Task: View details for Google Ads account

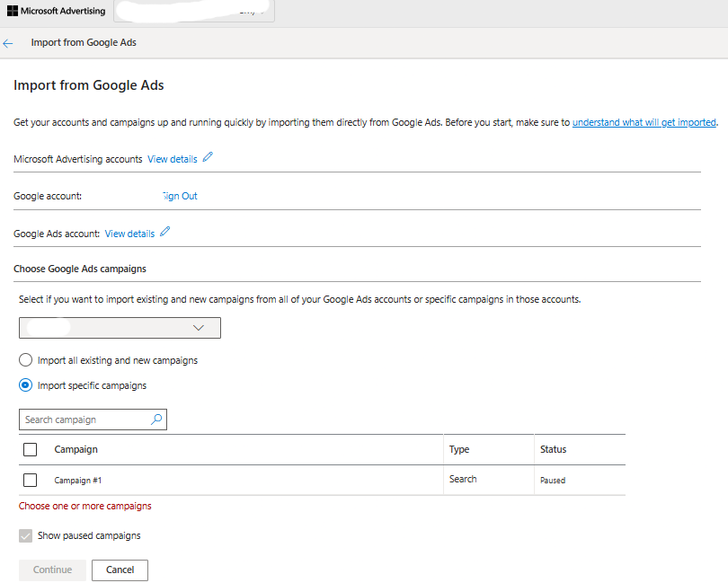Action: (129, 234)
